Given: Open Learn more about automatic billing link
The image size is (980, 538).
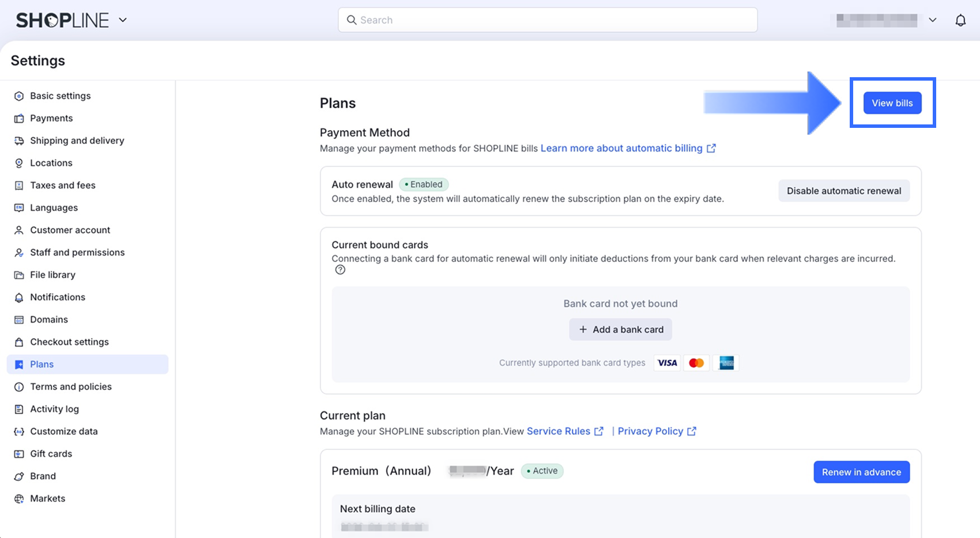Looking at the screenshot, I should coord(621,148).
